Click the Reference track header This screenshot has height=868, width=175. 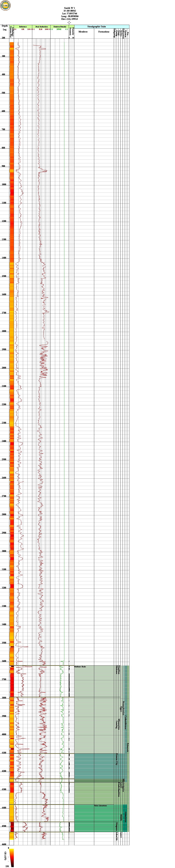(23, 27)
